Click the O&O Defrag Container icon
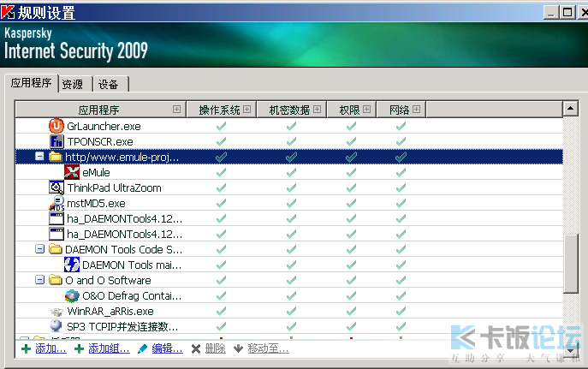Viewport: 588px width, 369px height. [x=72, y=295]
